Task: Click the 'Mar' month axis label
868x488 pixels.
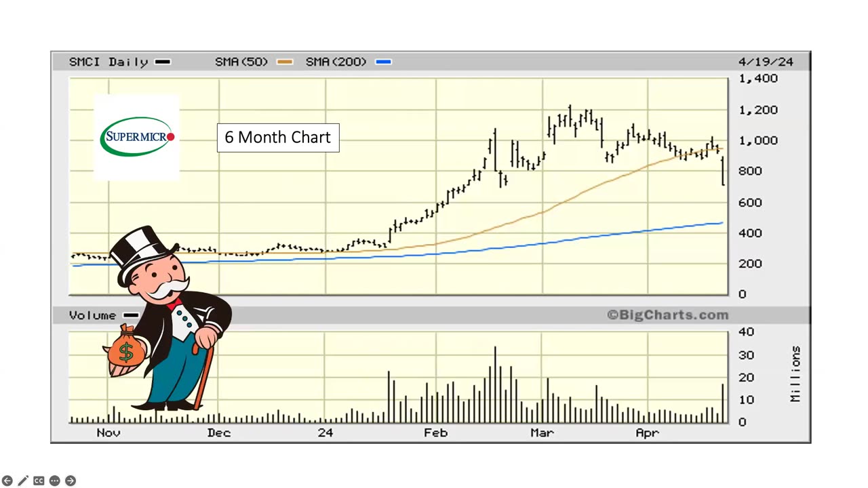Action: click(542, 432)
